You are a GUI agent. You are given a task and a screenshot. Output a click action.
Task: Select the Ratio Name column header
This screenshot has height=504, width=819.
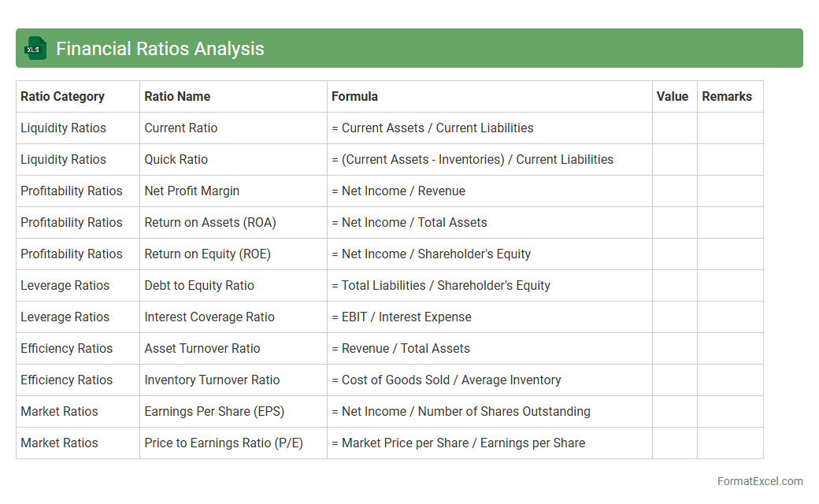click(x=177, y=97)
